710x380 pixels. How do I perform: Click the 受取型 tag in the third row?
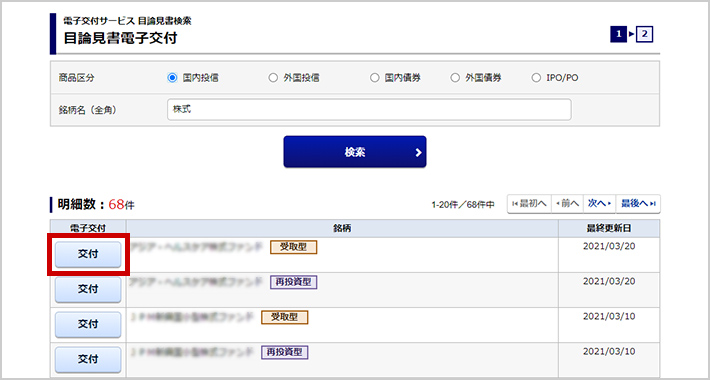click(x=284, y=317)
